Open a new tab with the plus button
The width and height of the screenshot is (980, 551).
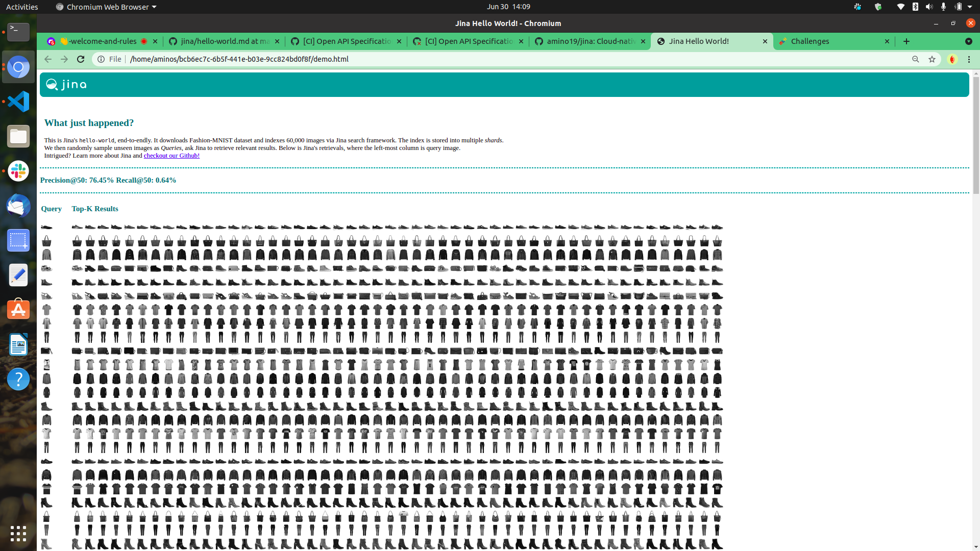pyautogui.click(x=906, y=41)
